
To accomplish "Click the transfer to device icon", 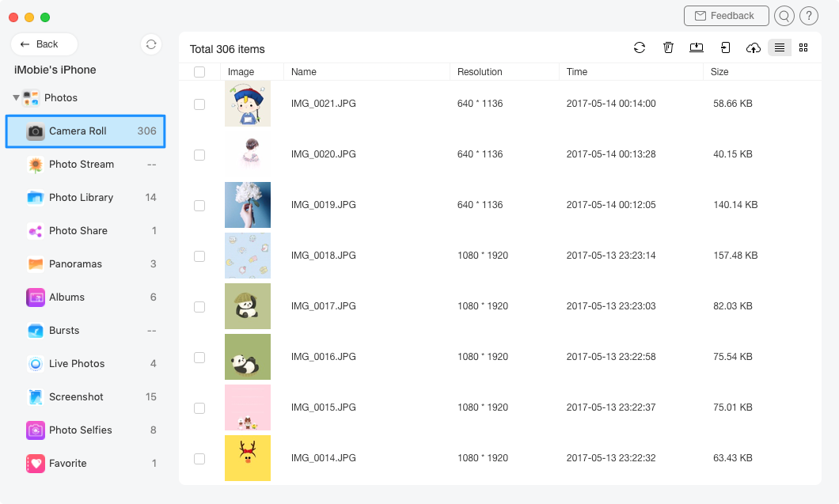I will point(725,48).
